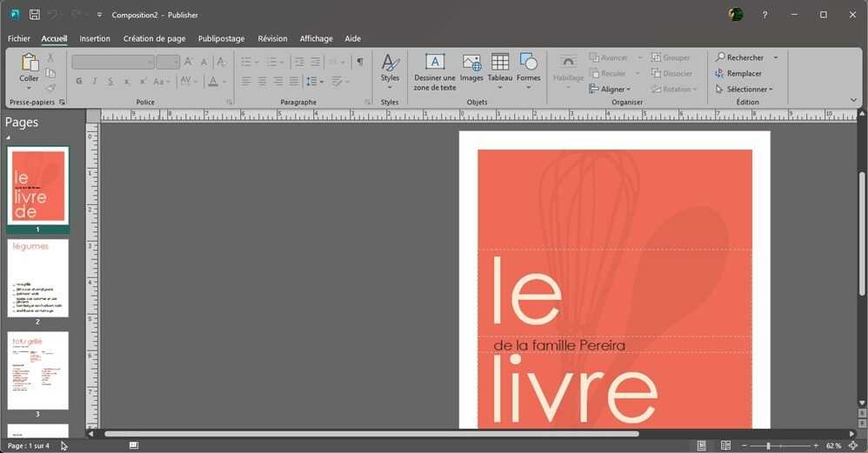
Task: Expand the Aligner dropdown menu
Action: [x=613, y=90]
